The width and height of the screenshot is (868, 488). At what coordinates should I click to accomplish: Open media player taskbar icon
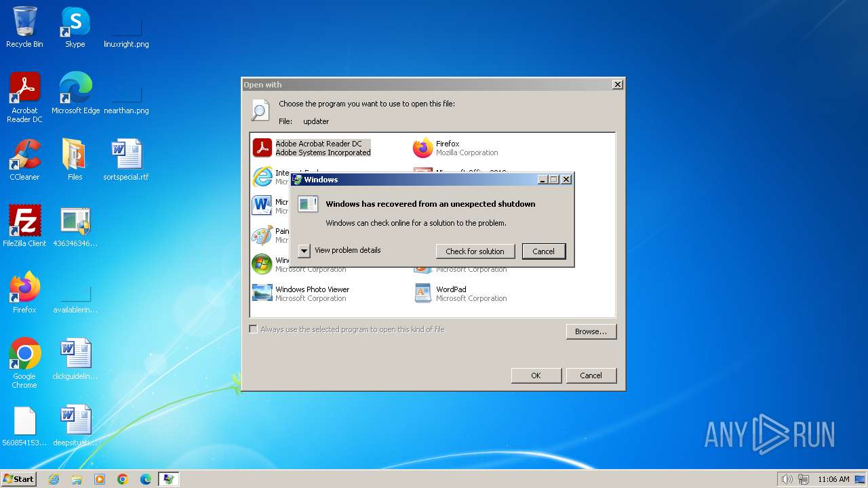click(x=100, y=479)
